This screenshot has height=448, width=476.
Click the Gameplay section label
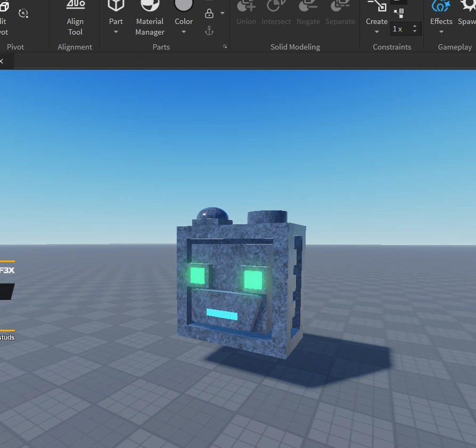[455, 47]
